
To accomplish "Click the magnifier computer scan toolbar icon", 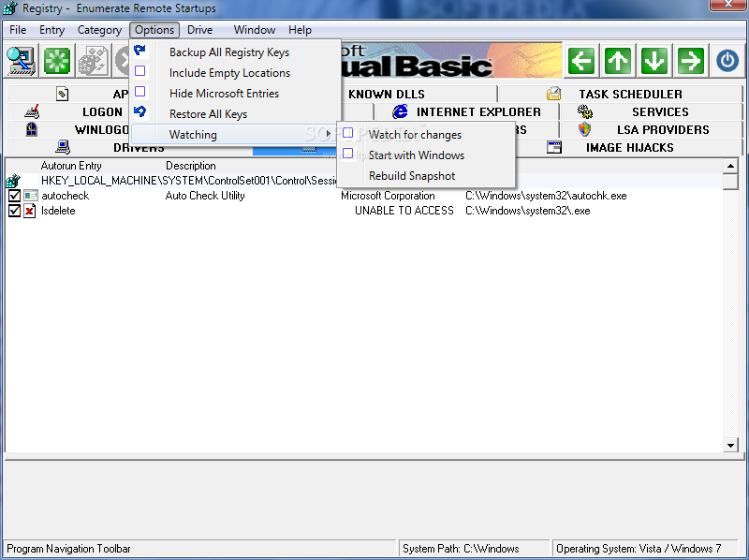I will [x=22, y=61].
